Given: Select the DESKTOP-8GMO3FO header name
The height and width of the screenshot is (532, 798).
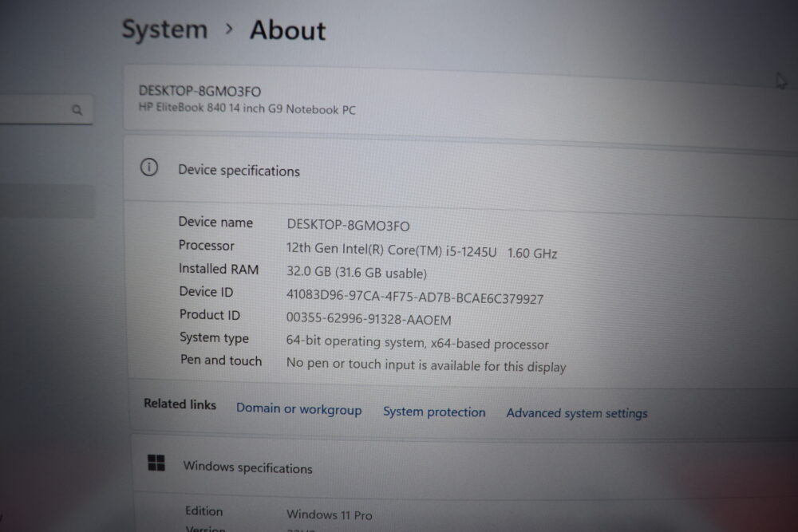Looking at the screenshot, I should (x=200, y=91).
